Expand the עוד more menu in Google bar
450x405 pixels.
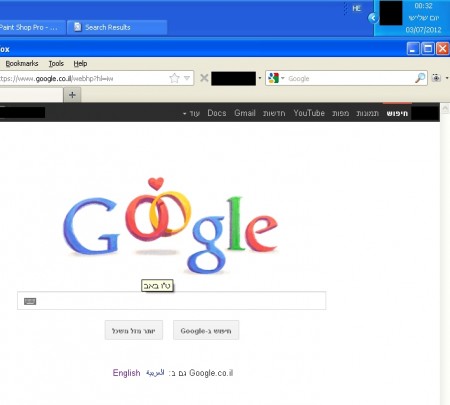pyautogui.click(x=192, y=113)
